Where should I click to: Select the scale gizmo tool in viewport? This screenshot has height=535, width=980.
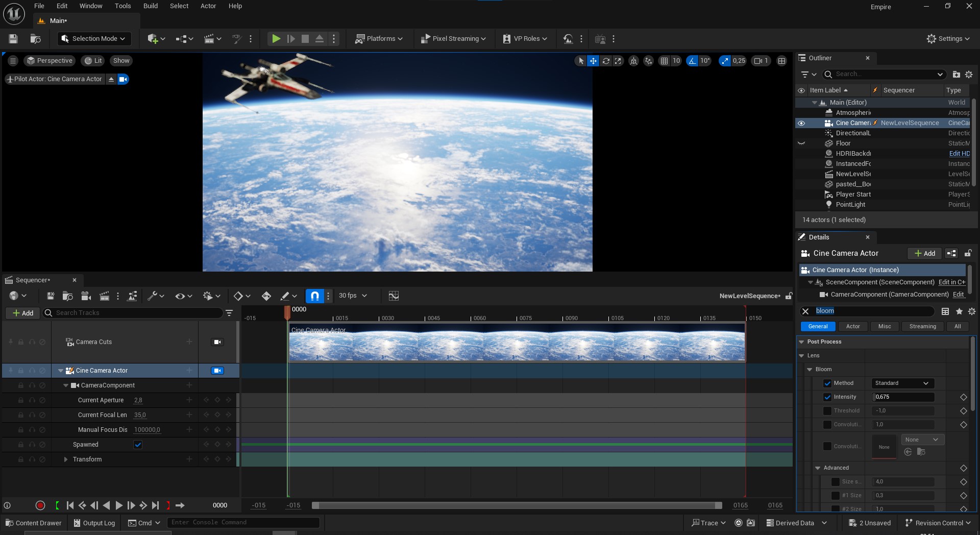[x=618, y=61]
